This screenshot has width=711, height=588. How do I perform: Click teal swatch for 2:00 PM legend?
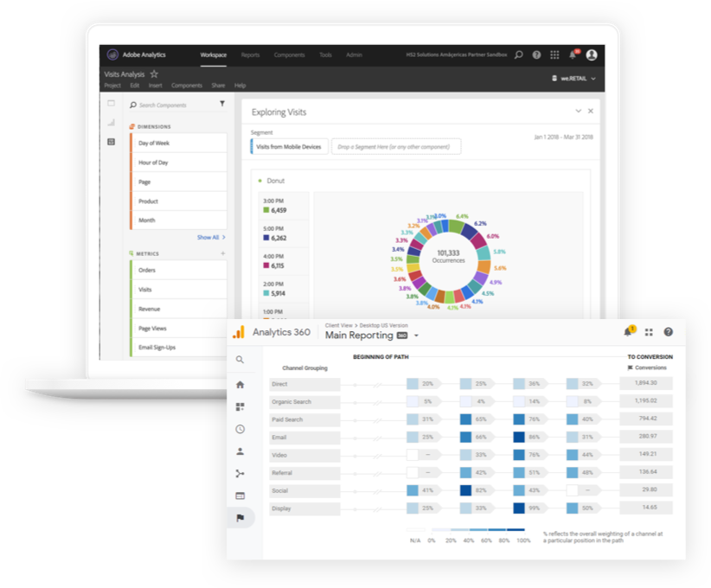pyautogui.click(x=266, y=293)
